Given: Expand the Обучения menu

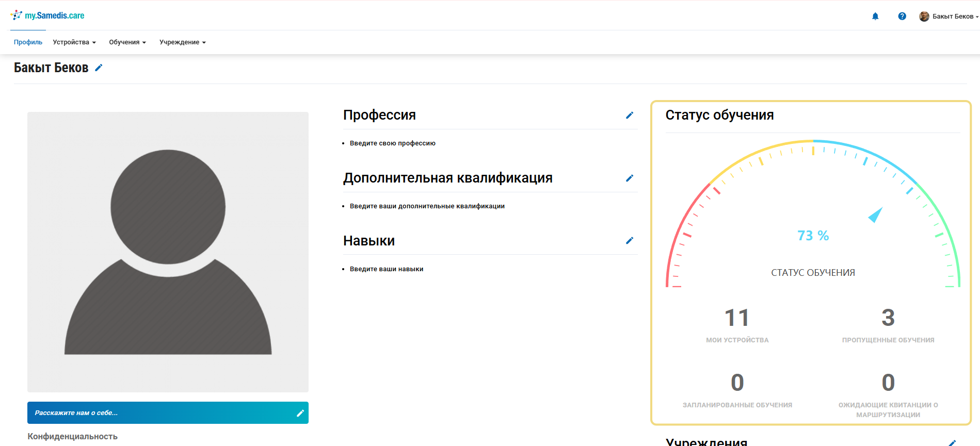Looking at the screenshot, I should click(x=127, y=42).
